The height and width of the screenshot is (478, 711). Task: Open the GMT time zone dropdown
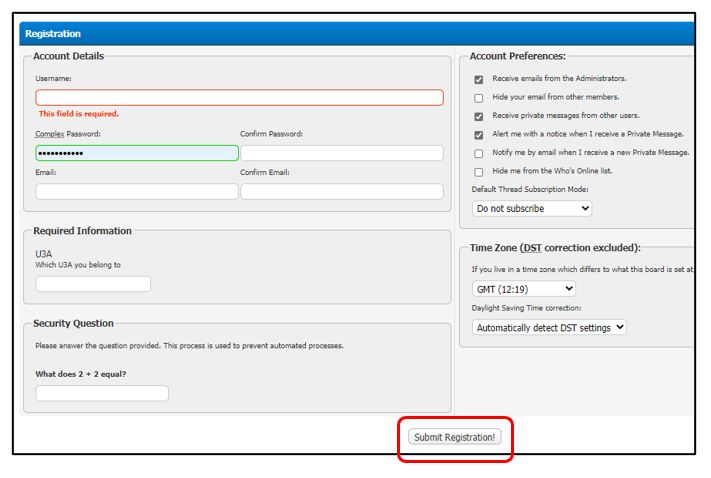point(524,289)
